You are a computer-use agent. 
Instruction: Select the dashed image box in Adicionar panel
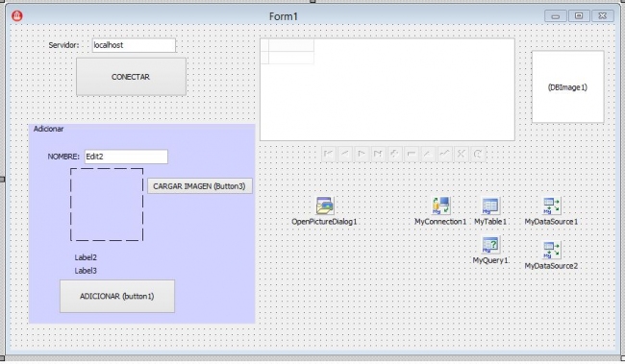tap(107, 205)
